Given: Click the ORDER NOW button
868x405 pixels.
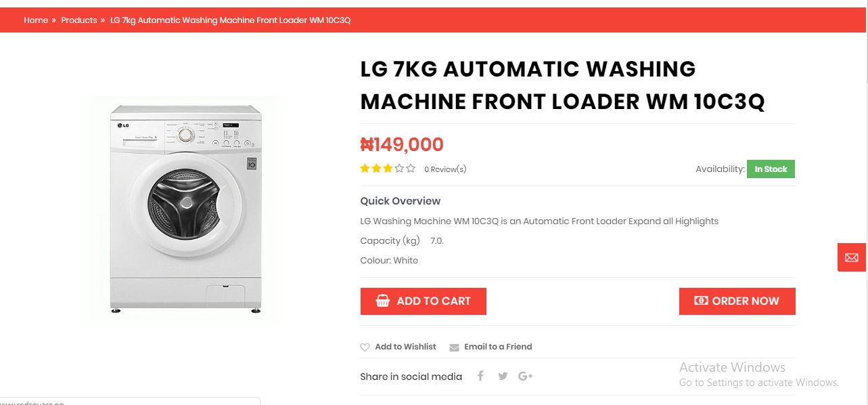Looking at the screenshot, I should click(737, 301).
